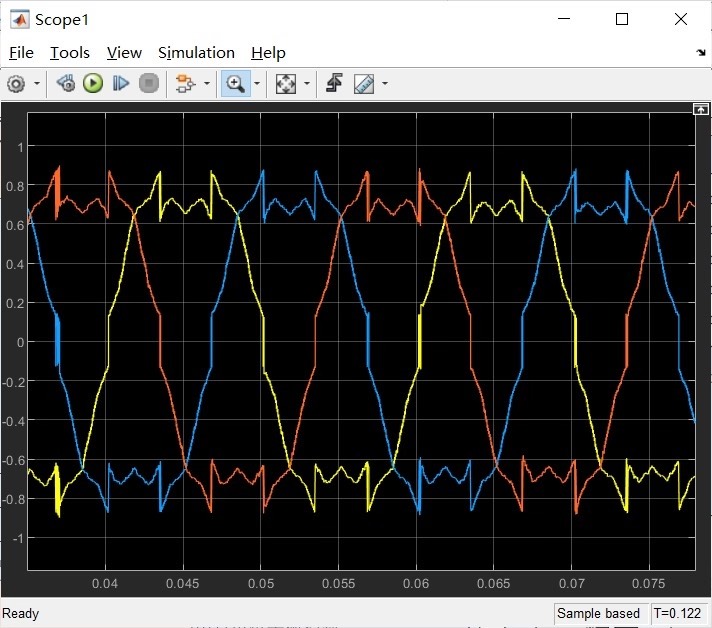Image resolution: width=712 pixels, height=628 pixels.
Task: Click the dock scope arrow icon
Action: point(701,53)
